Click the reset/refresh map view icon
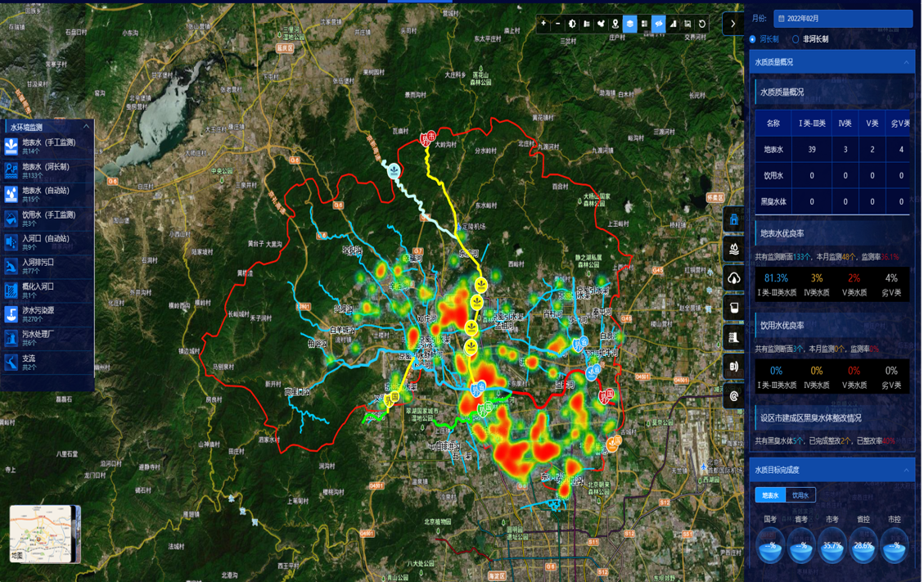The width and height of the screenshot is (924, 582). pos(702,24)
